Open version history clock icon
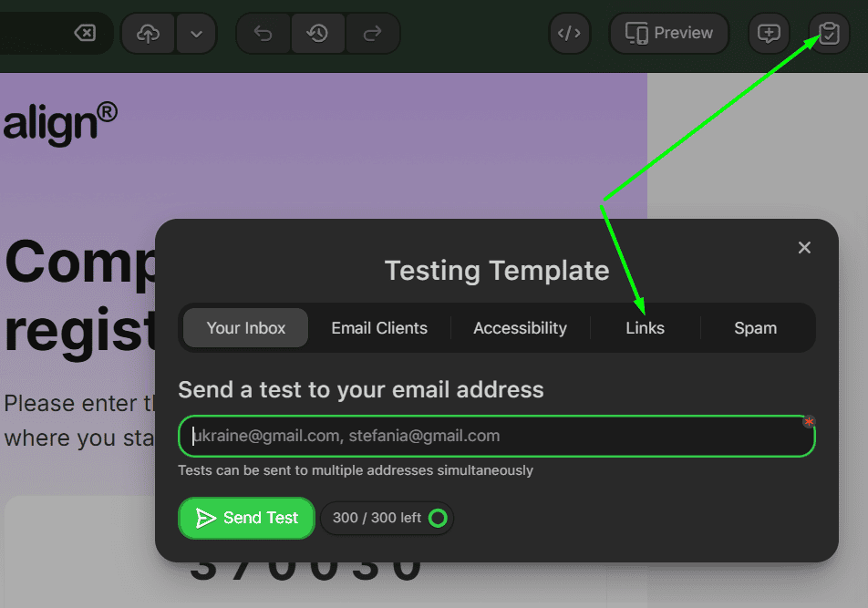The image size is (868, 608). tap(317, 34)
